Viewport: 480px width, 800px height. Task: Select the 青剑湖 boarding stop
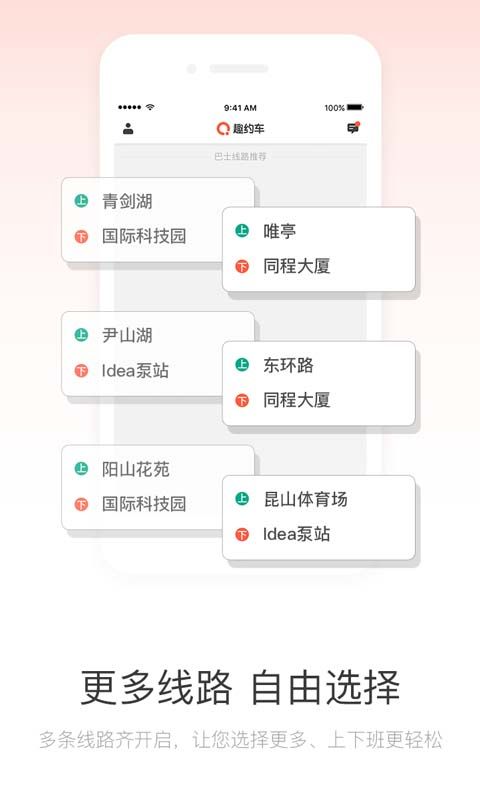127,201
